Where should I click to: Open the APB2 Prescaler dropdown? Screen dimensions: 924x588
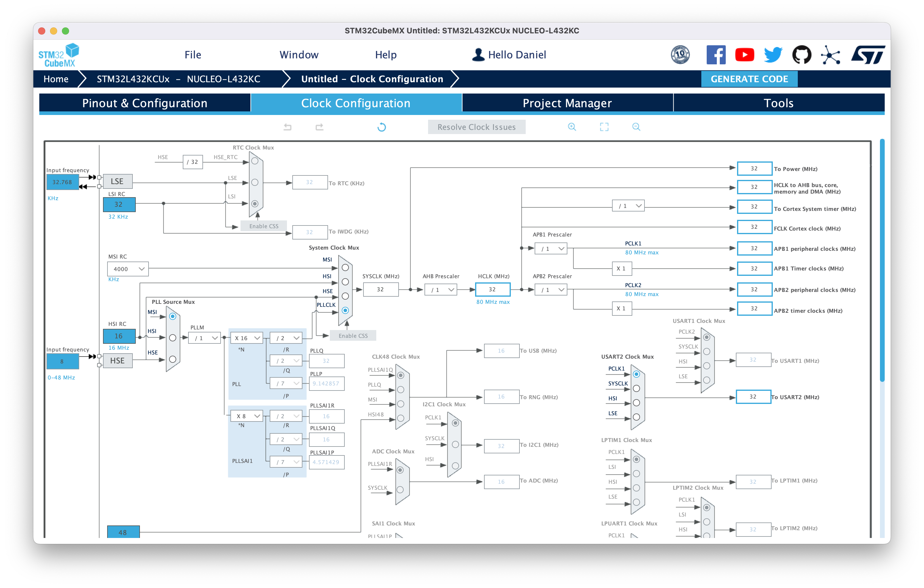click(x=551, y=290)
